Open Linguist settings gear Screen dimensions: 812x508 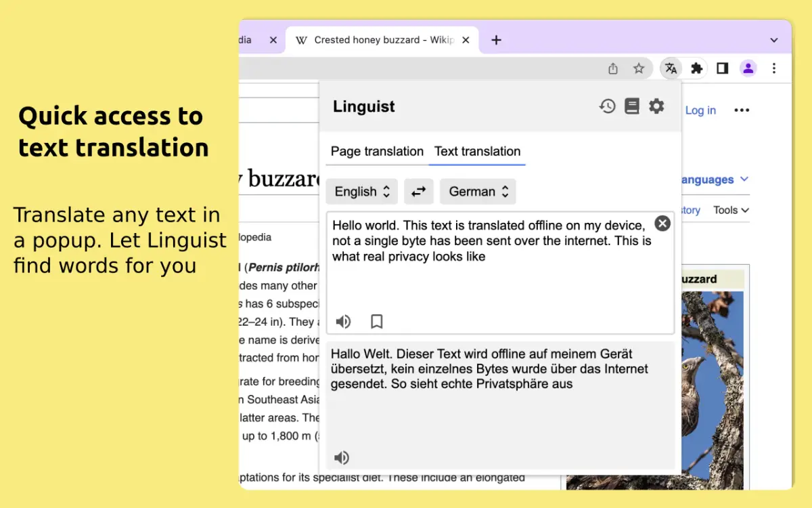coord(656,106)
